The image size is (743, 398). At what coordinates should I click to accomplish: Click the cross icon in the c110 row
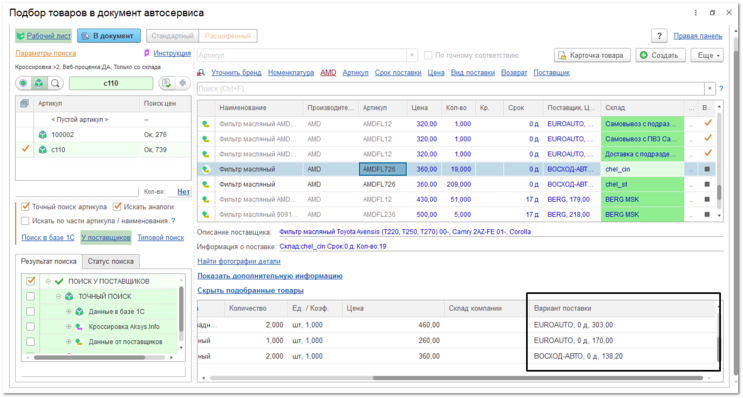pyautogui.click(x=43, y=150)
